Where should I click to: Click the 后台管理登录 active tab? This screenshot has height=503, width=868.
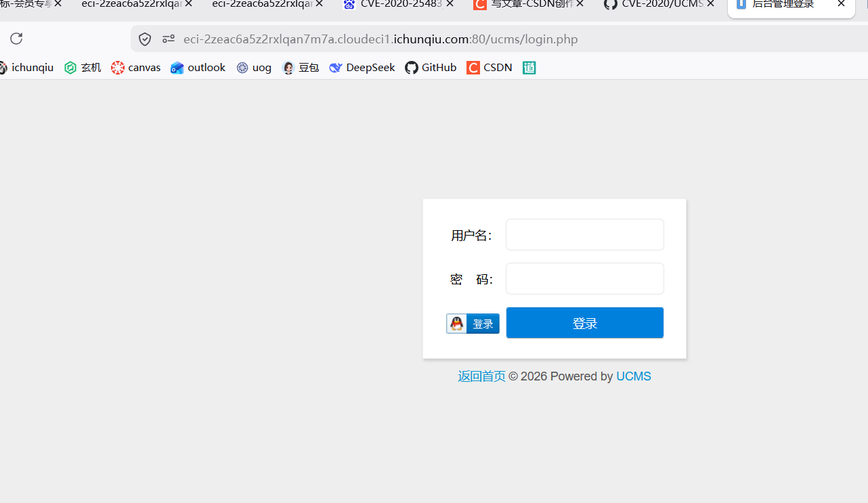click(783, 4)
